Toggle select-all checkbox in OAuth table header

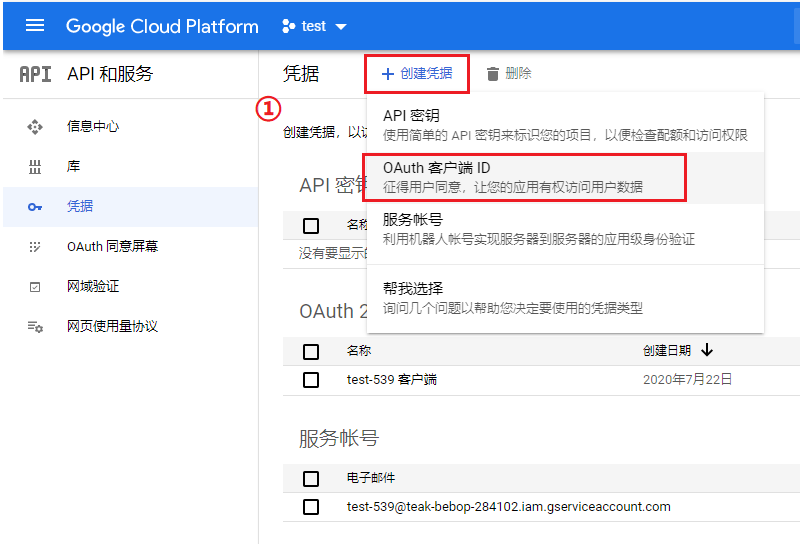click(x=311, y=351)
